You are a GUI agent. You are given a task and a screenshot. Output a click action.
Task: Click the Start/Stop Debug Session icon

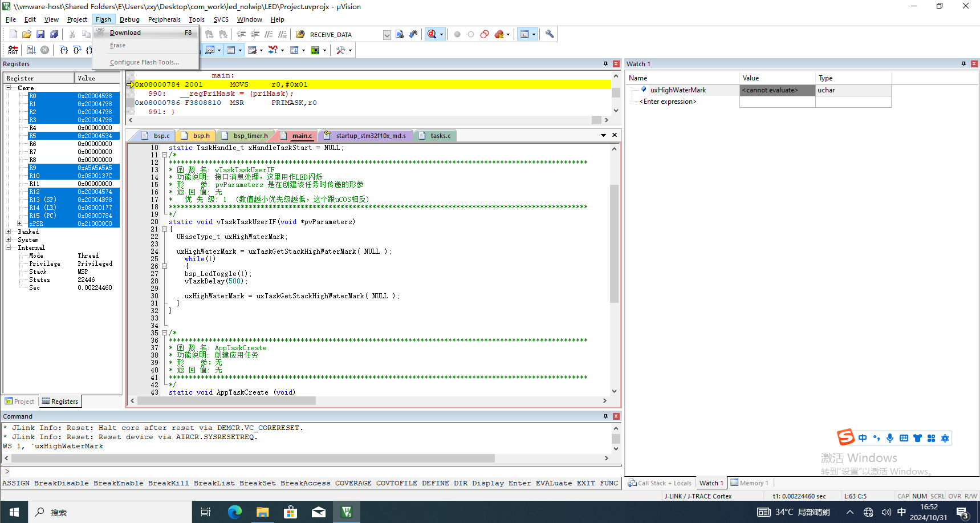[x=432, y=34]
